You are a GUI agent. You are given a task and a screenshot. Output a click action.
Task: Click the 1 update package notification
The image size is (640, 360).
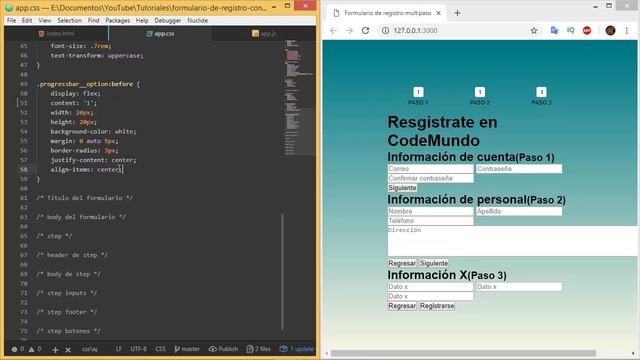click(297, 349)
